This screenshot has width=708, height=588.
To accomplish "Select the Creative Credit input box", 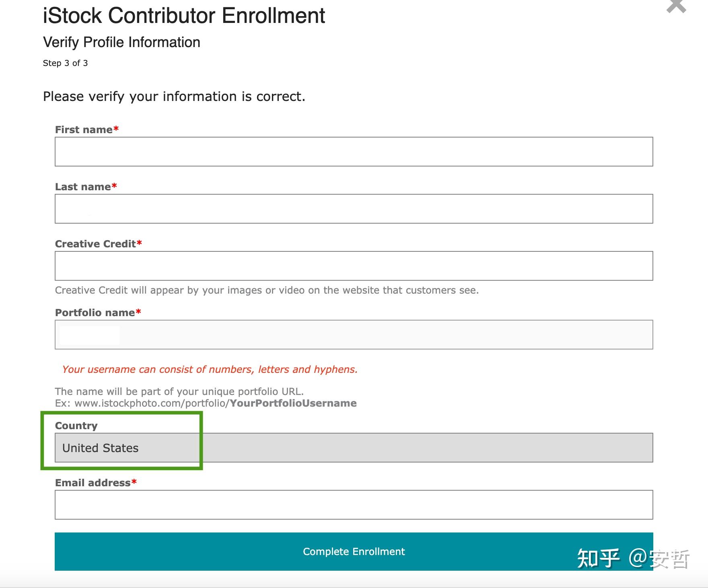I will click(x=354, y=266).
